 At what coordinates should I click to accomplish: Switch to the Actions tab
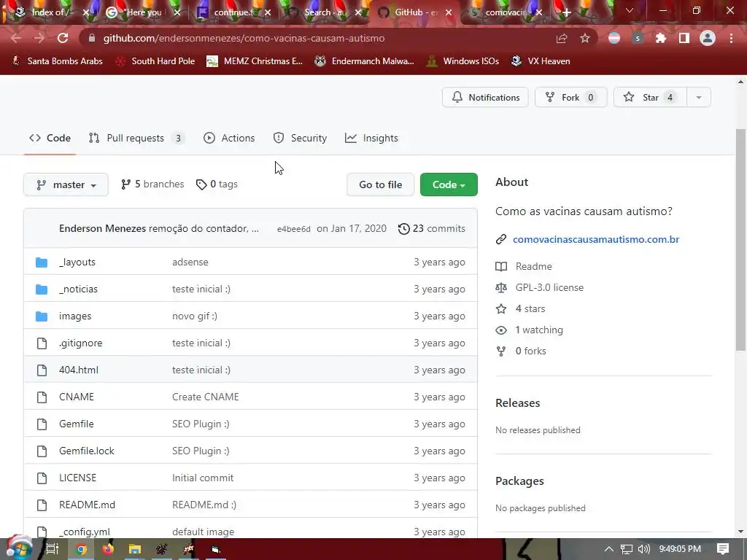point(229,138)
